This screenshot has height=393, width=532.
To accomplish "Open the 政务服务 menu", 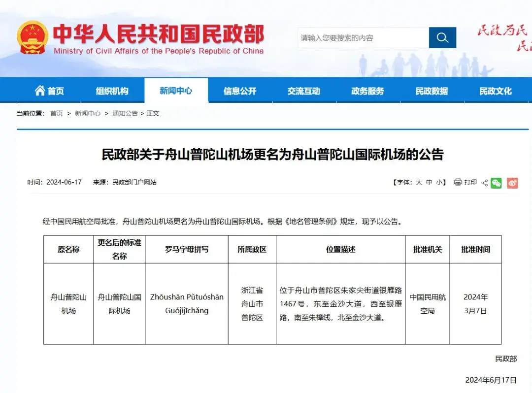I will pos(367,90).
